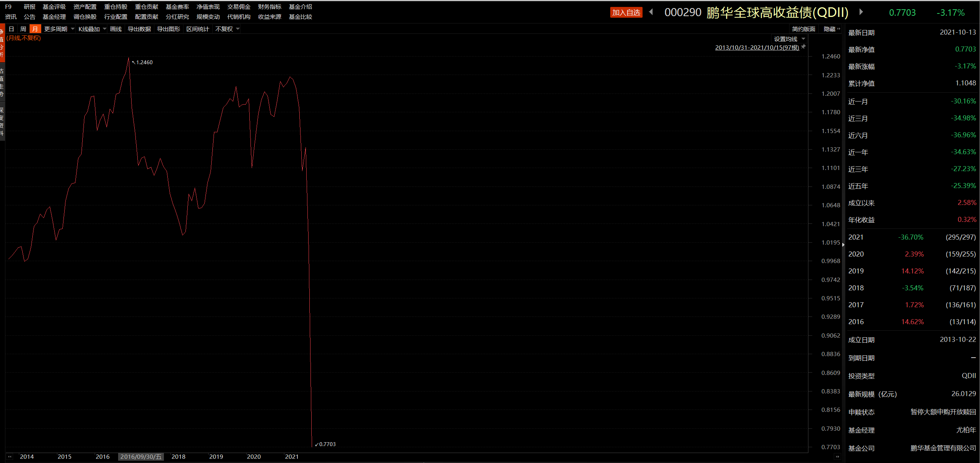The image size is (980, 463).
Task: Expand the 设置均线 dropdown
Action: (x=789, y=39)
